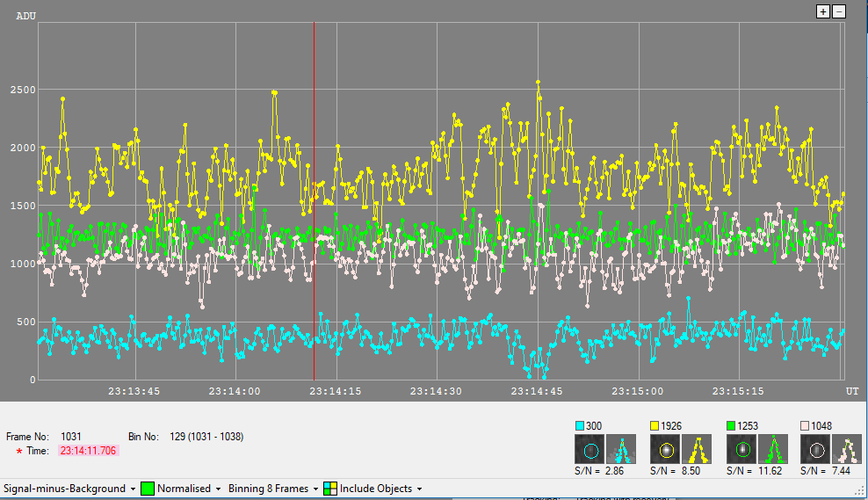Click the highlighted time 23:14:11.706 field
The height and width of the screenshot is (500, 868).
tap(89, 451)
